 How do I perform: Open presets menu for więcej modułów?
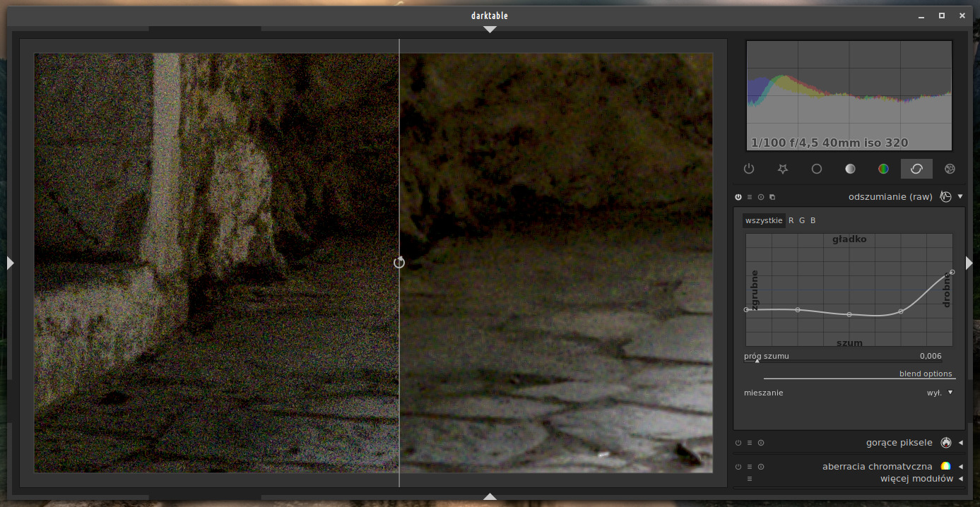pos(750,479)
